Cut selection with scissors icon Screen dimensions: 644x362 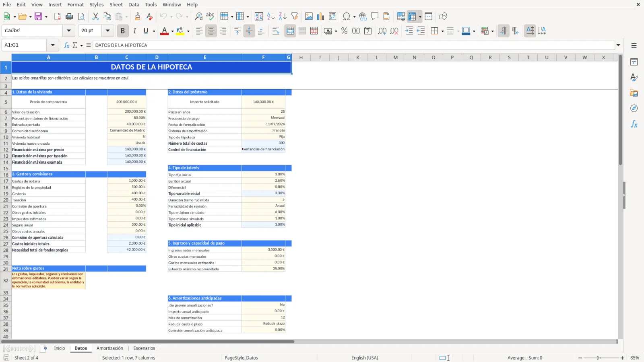95,16
